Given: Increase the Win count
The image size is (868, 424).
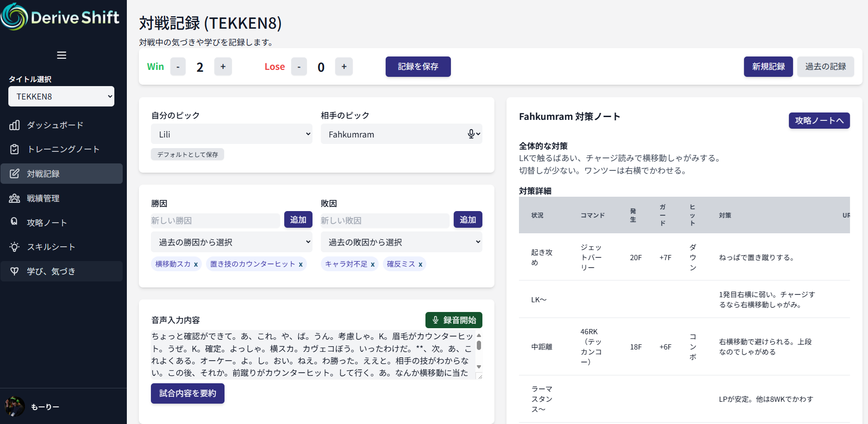Looking at the screenshot, I should pos(223,67).
